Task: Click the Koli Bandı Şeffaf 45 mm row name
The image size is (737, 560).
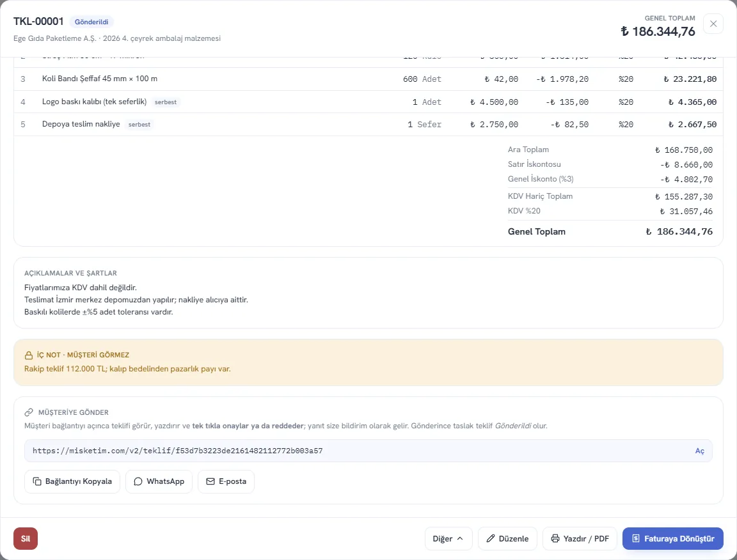Action: [x=100, y=79]
